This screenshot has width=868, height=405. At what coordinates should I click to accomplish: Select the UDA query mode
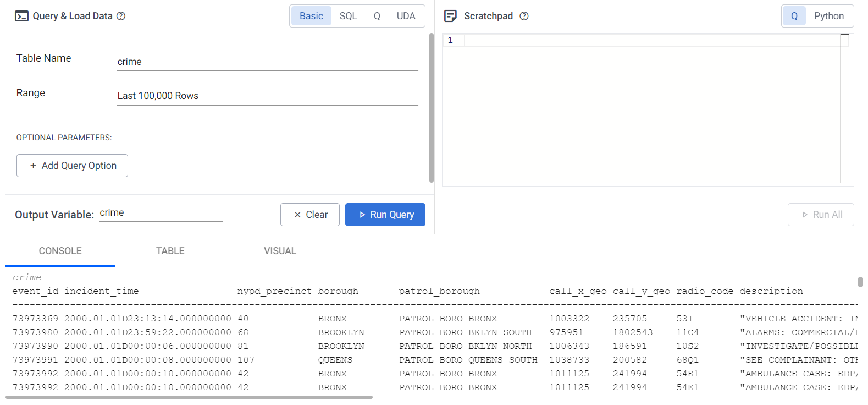click(406, 16)
